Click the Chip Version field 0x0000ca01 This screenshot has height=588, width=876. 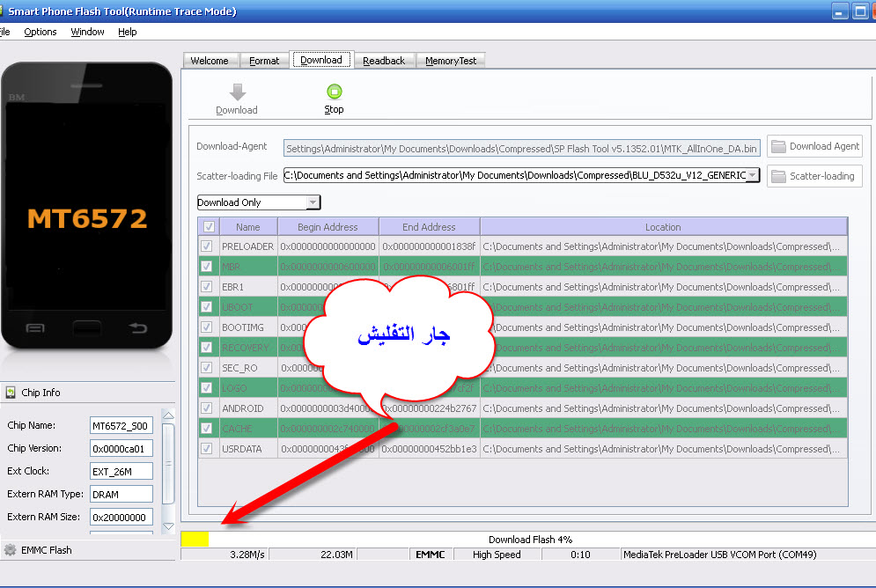pos(121,448)
